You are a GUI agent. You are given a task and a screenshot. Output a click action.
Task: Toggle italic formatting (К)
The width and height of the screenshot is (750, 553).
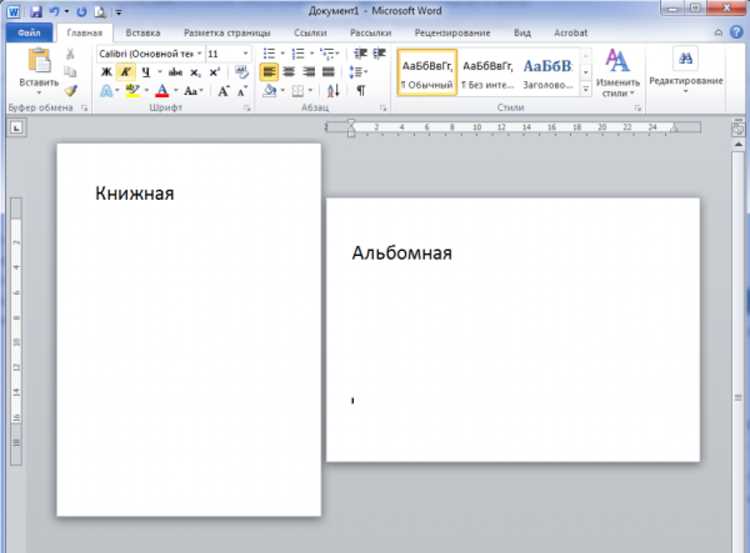(x=125, y=72)
